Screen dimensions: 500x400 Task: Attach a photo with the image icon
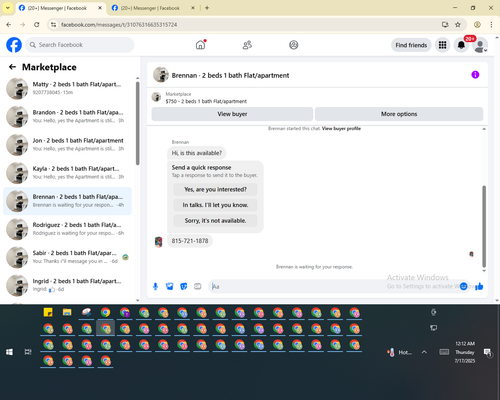(170, 286)
